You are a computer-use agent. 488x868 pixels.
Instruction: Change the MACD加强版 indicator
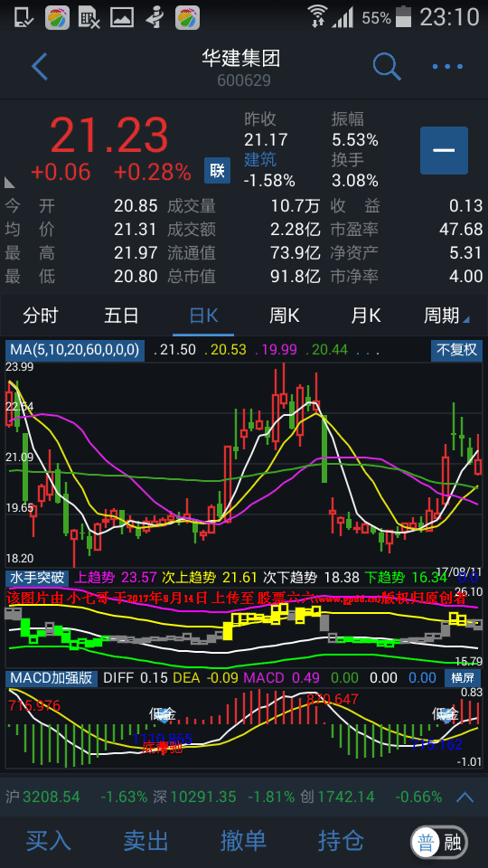coord(52,677)
